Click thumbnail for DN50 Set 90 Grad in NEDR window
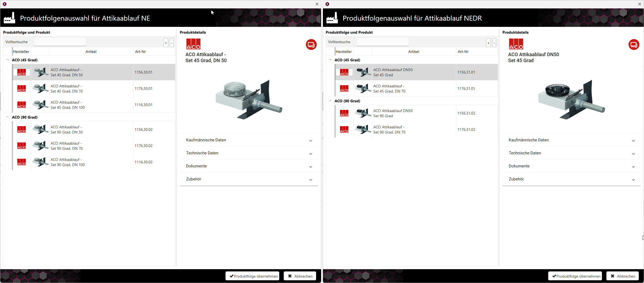Image resolution: width=644 pixels, height=283 pixels. (363, 113)
